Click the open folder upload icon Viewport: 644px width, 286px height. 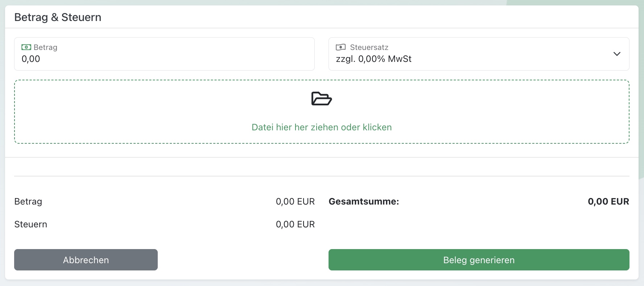pos(322,98)
